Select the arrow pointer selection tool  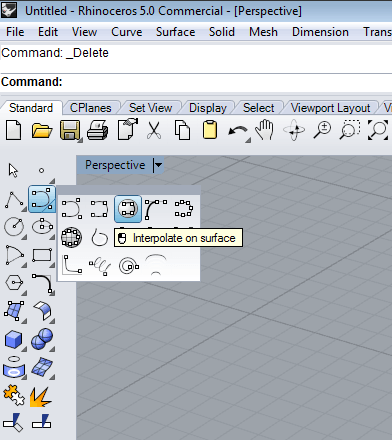pyautogui.click(x=13, y=171)
